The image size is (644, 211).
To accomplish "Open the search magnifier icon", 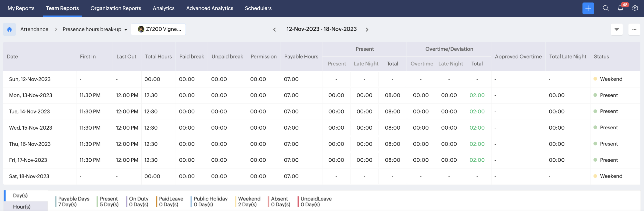I will coord(605,8).
